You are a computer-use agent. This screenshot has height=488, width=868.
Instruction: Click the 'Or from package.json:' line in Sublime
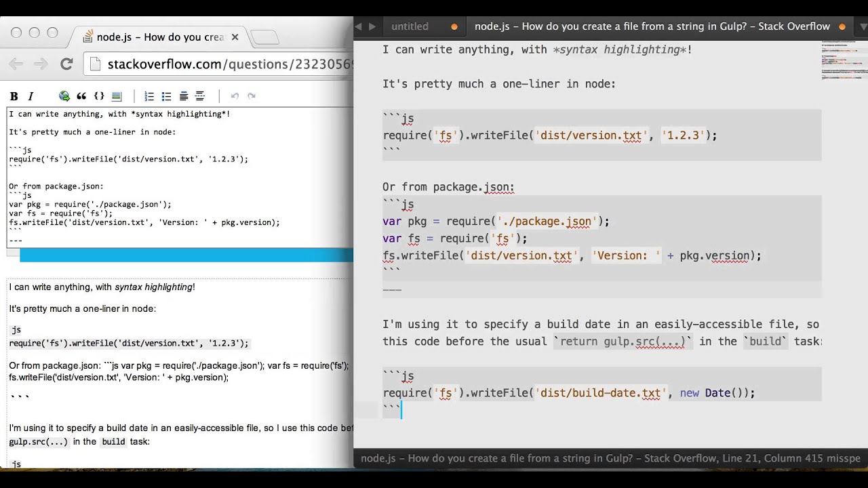(448, 187)
